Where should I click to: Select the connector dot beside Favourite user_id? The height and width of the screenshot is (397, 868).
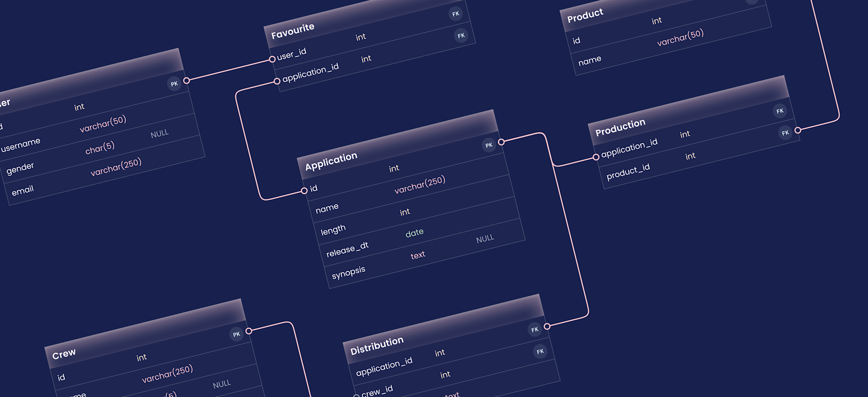272,59
